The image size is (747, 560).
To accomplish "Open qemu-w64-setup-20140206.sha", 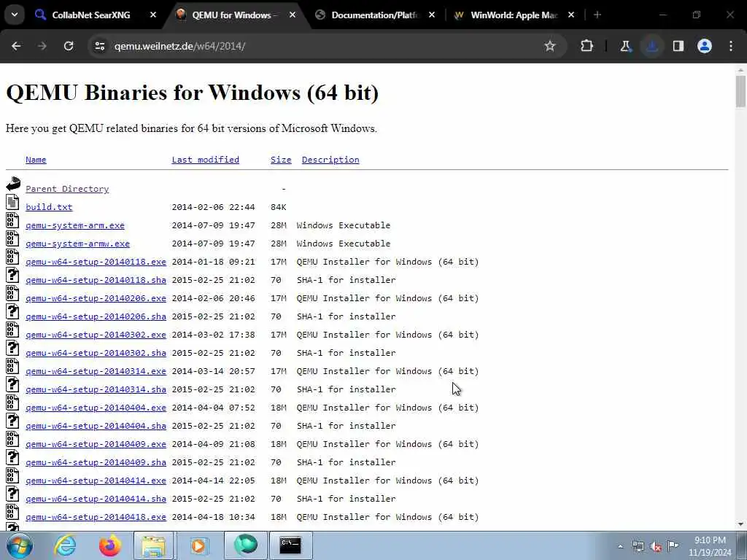I will 96,316.
